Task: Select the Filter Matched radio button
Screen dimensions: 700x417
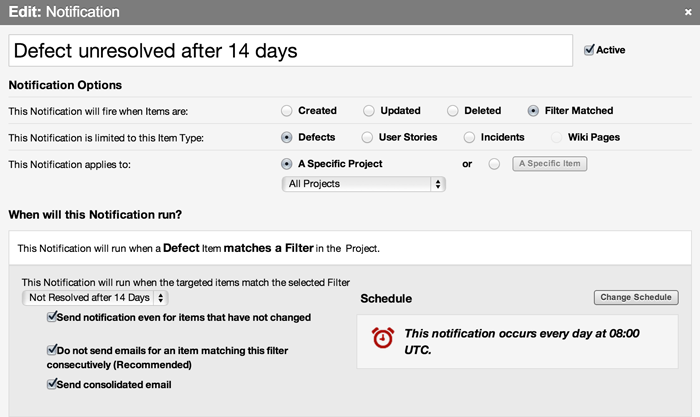Action: pyautogui.click(x=533, y=111)
